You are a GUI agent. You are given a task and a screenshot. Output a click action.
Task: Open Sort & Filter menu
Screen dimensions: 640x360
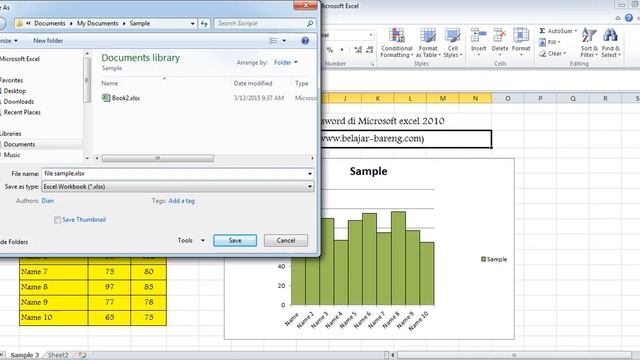coord(589,42)
